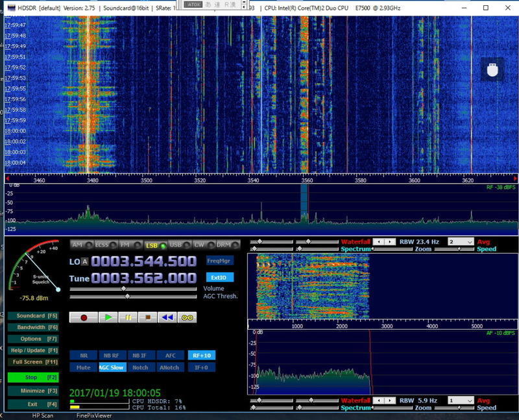Select USB demodulation mode
This screenshot has width=519, height=420.
(180, 245)
